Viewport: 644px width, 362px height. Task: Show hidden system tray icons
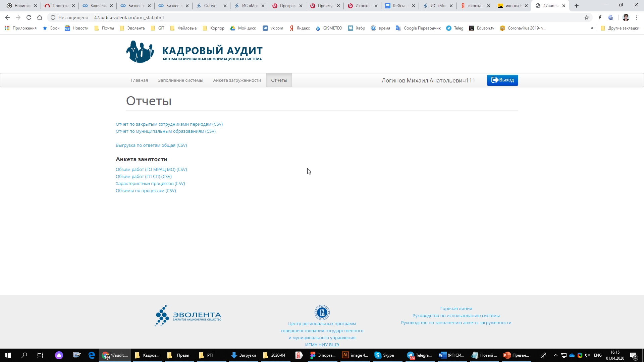point(555,355)
